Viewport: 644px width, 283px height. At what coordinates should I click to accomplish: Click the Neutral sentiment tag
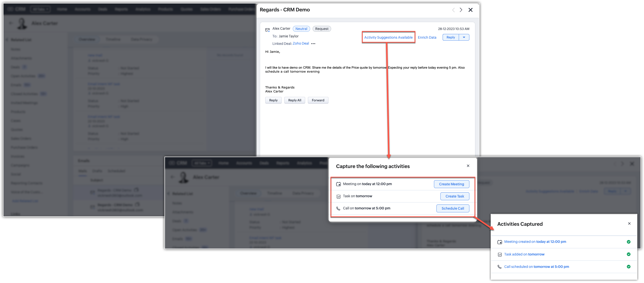[x=301, y=29]
